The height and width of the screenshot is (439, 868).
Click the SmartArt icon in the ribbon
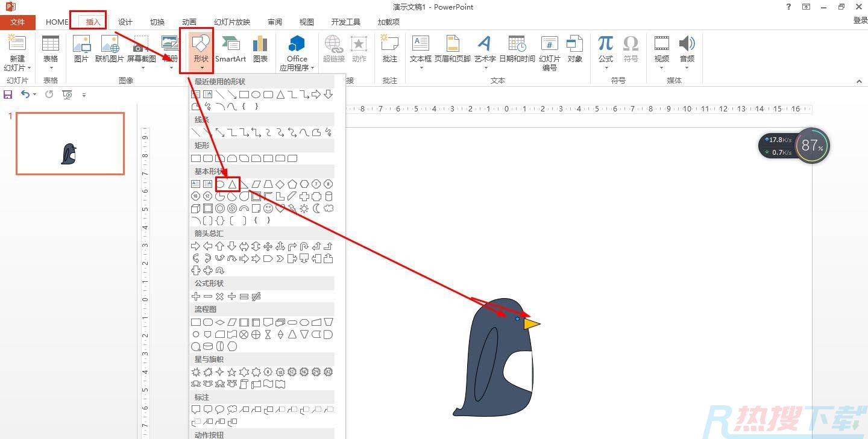(x=230, y=49)
